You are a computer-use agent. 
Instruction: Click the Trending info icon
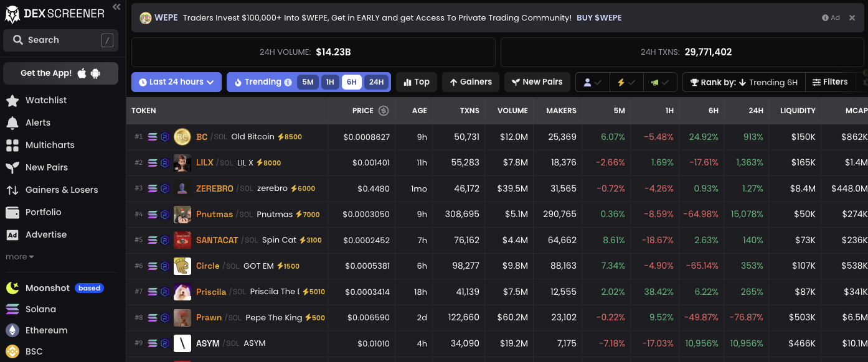coord(288,82)
